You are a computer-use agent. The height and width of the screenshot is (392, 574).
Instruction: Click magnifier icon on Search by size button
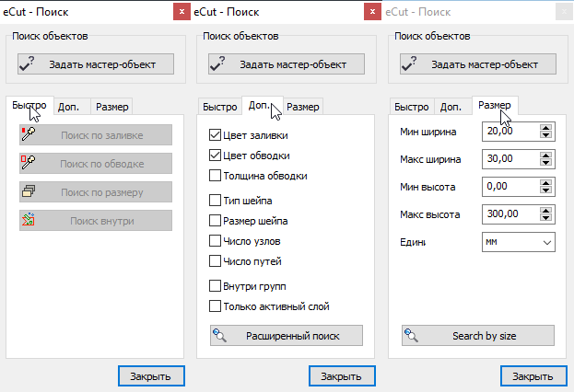coord(411,335)
